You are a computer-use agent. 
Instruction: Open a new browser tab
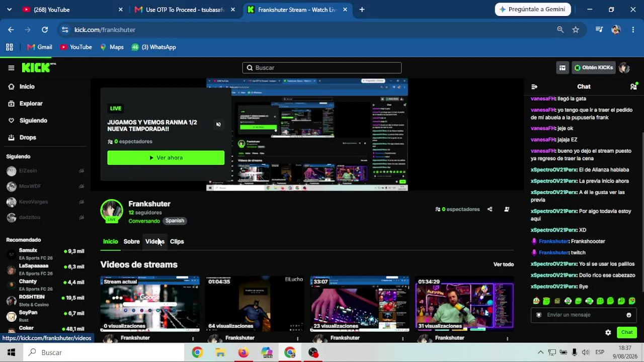(x=362, y=10)
